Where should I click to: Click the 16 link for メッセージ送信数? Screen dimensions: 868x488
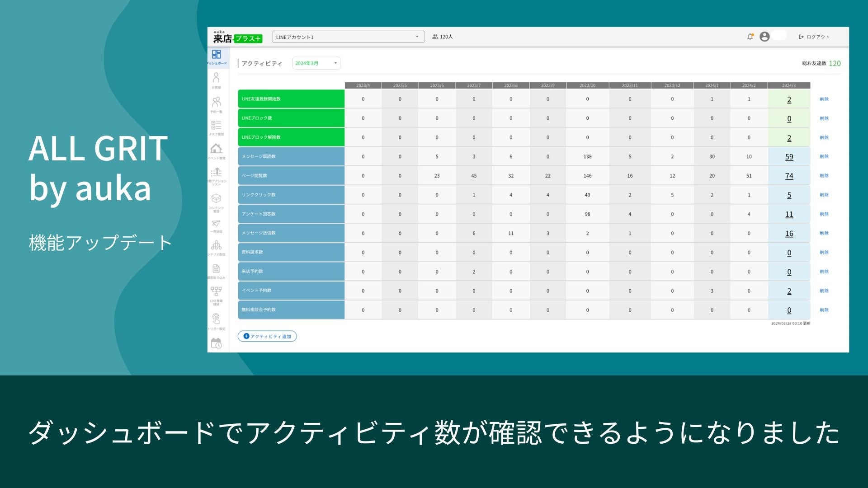[789, 234]
